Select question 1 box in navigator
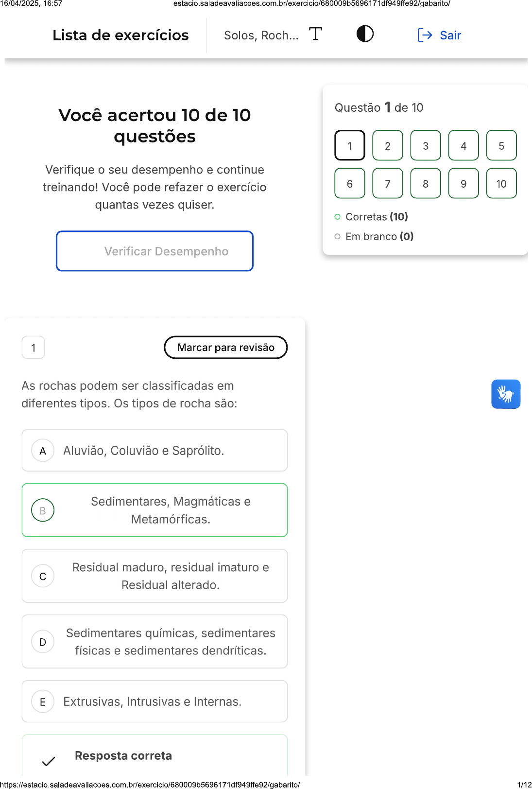The height and width of the screenshot is (789, 532). (x=350, y=145)
